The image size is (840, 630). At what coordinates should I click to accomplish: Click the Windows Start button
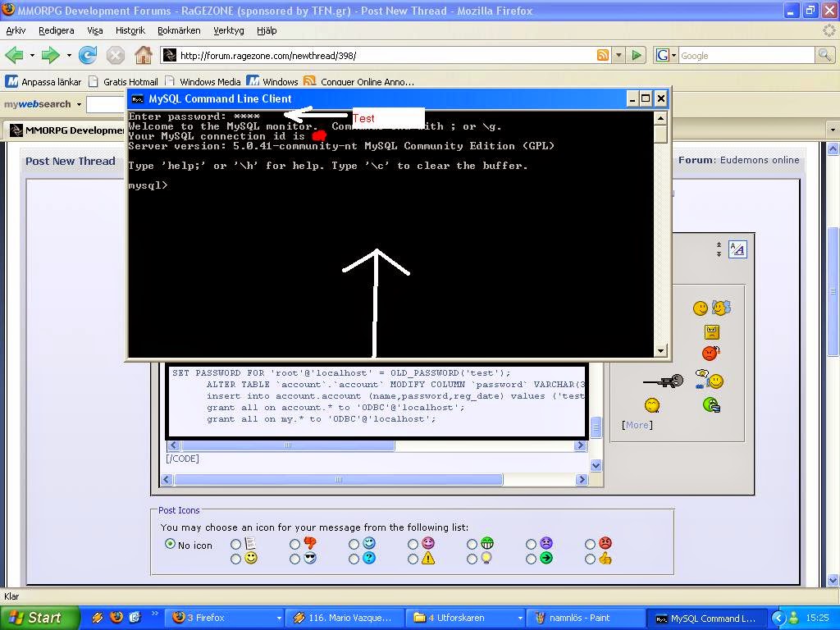[39, 618]
